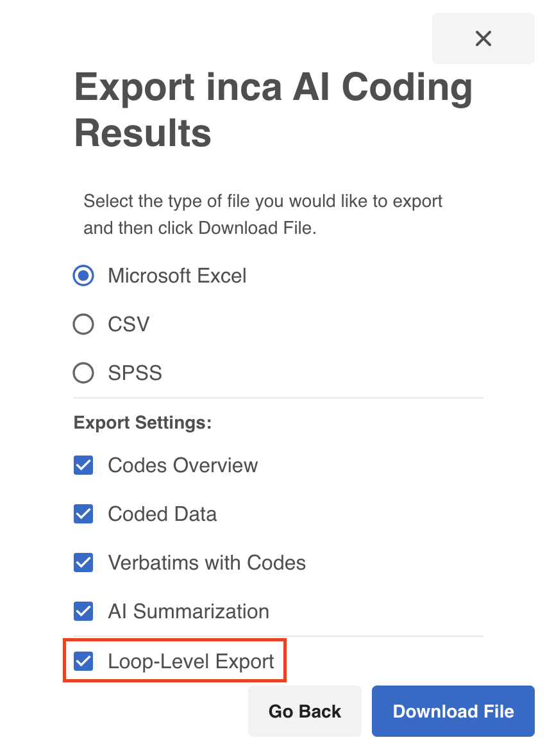554x756 pixels.
Task: Toggle the Verbatims with Codes checkbox
Action: [x=83, y=563]
